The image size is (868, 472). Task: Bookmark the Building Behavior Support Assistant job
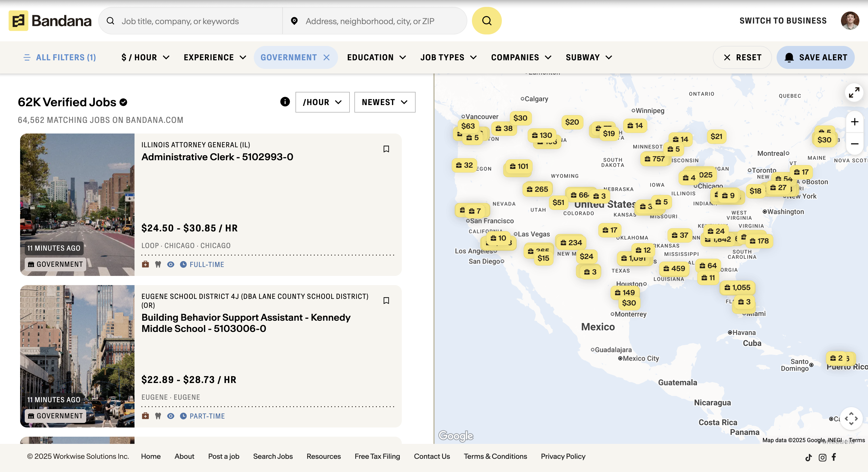click(386, 300)
